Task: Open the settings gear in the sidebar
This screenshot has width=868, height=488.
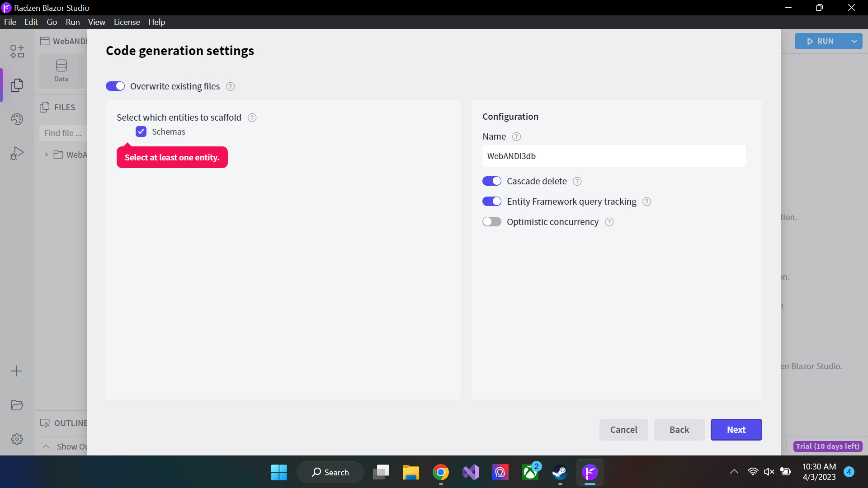Action: (x=17, y=439)
